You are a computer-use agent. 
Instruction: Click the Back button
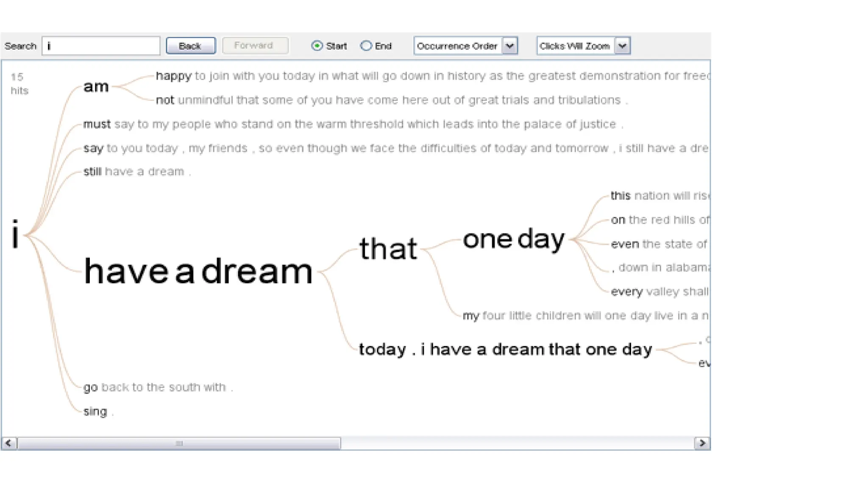click(x=190, y=46)
